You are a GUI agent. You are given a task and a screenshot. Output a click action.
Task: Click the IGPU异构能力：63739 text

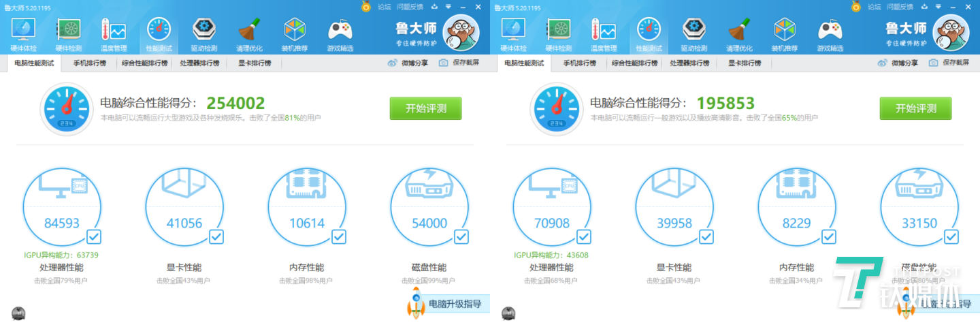61,255
